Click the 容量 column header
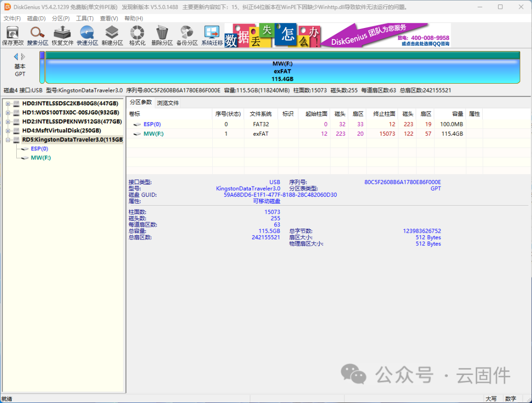The height and width of the screenshot is (403, 532). tap(450, 114)
